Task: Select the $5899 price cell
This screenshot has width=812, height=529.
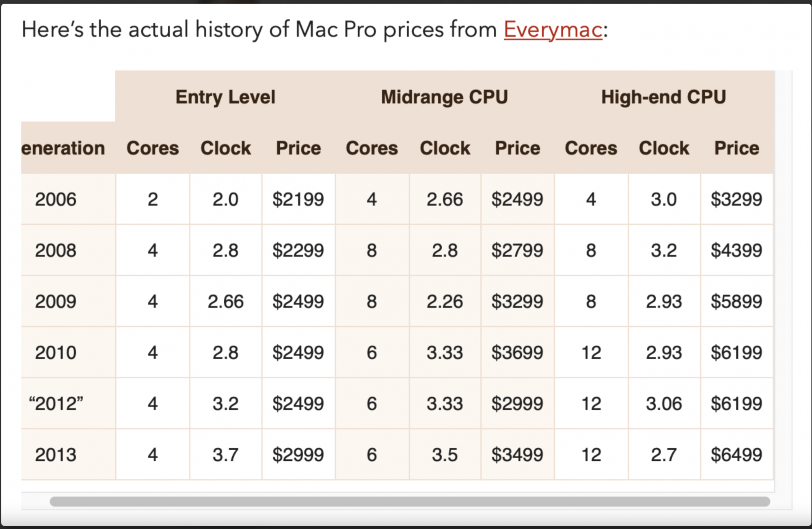Action: (x=736, y=301)
